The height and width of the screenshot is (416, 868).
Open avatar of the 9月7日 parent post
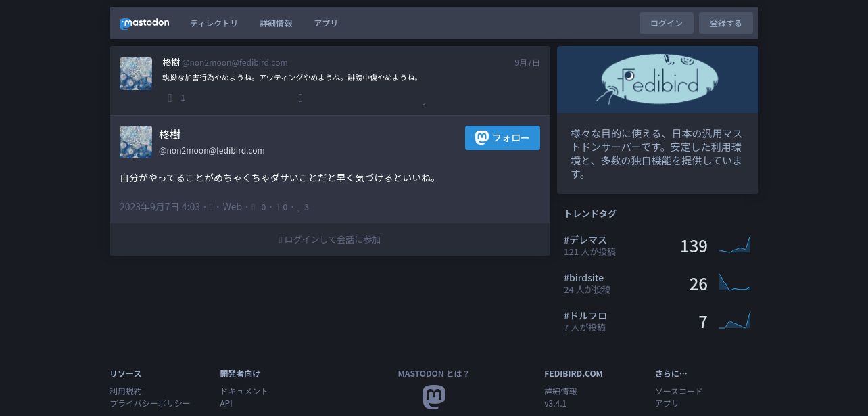[136, 74]
